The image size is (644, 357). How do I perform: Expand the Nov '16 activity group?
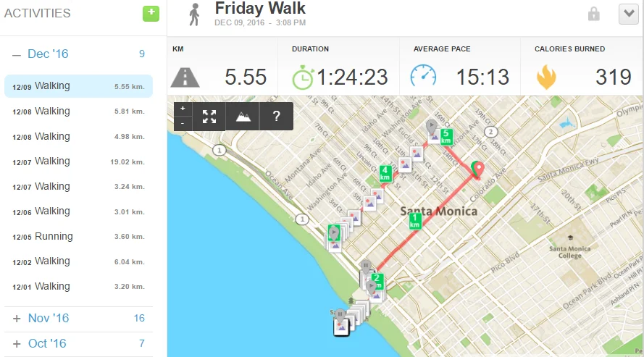17,319
